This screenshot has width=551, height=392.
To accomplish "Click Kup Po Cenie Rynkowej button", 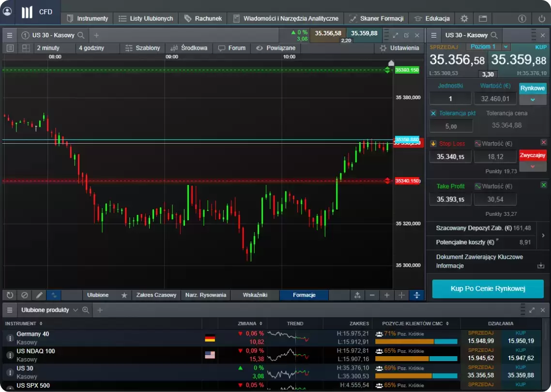I will tap(488, 289).
